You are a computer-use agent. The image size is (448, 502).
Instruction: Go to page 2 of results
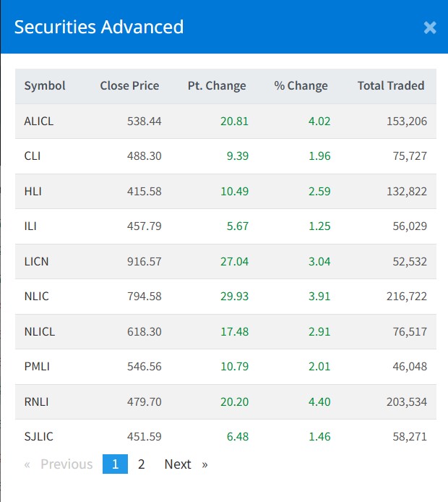pyautogui.click(x=142, y=464)
